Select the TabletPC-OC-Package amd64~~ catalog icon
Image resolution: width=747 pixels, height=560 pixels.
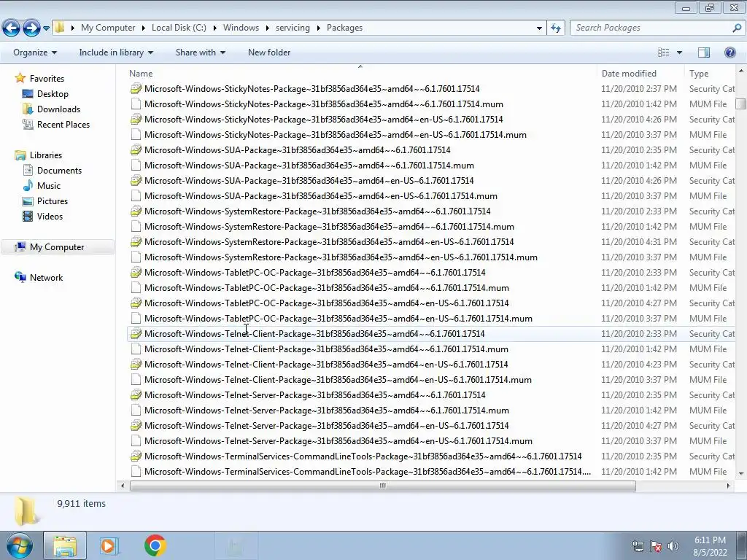coord(136,273)
